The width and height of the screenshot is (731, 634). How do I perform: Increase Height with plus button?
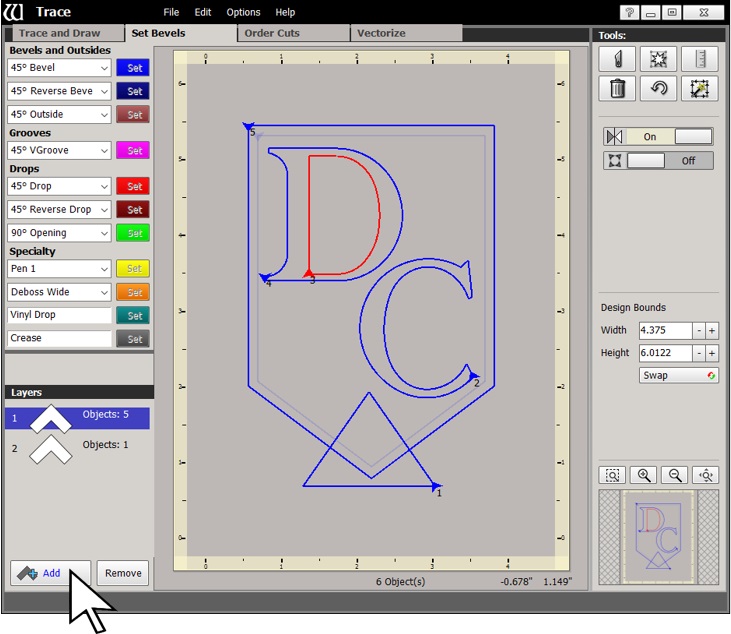coord(712,353)
